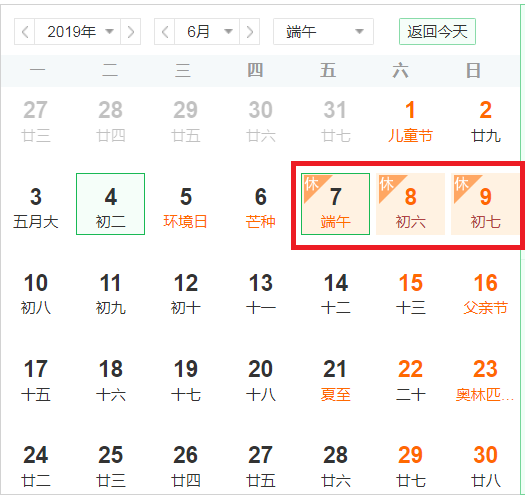Select June 8 初六 rest day
The width and height of the screenshot is (525, 500).
[x=410, y=204]
